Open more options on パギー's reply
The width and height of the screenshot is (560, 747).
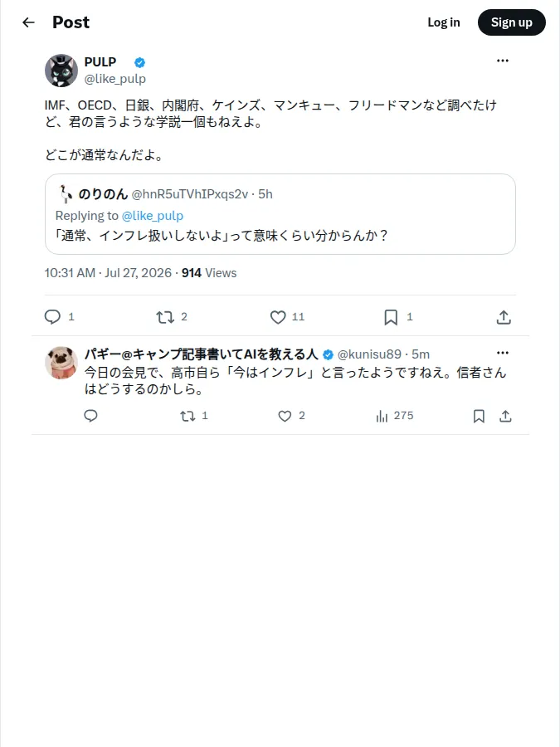coord(503,353)
